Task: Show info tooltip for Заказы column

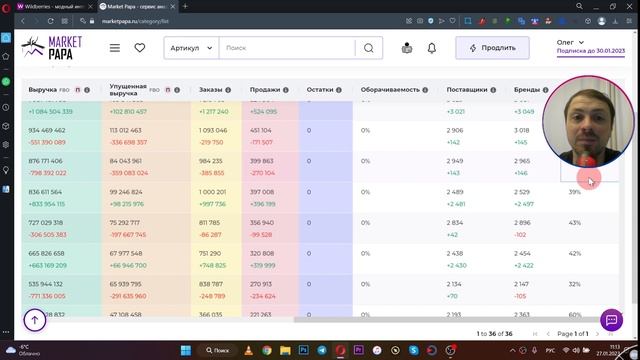Action: 228,90
